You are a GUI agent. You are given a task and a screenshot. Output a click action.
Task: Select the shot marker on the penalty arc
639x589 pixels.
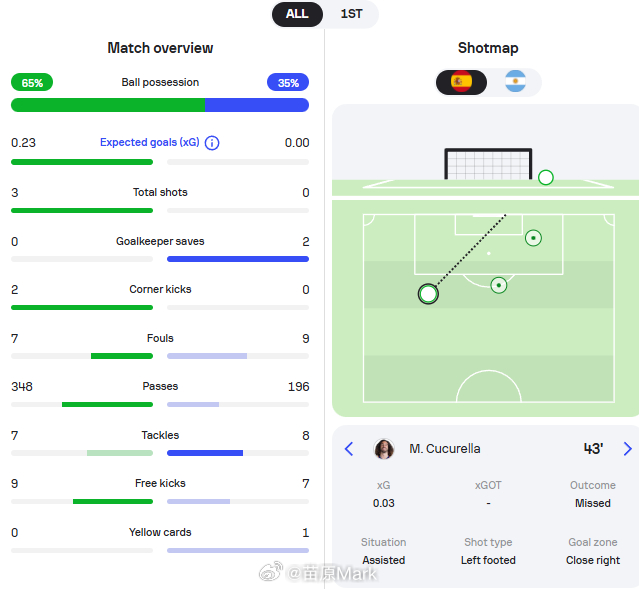tap(498, 285)
